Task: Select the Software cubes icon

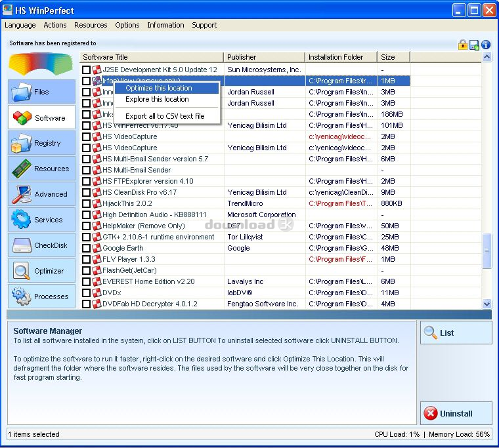Action: [22, 117]
